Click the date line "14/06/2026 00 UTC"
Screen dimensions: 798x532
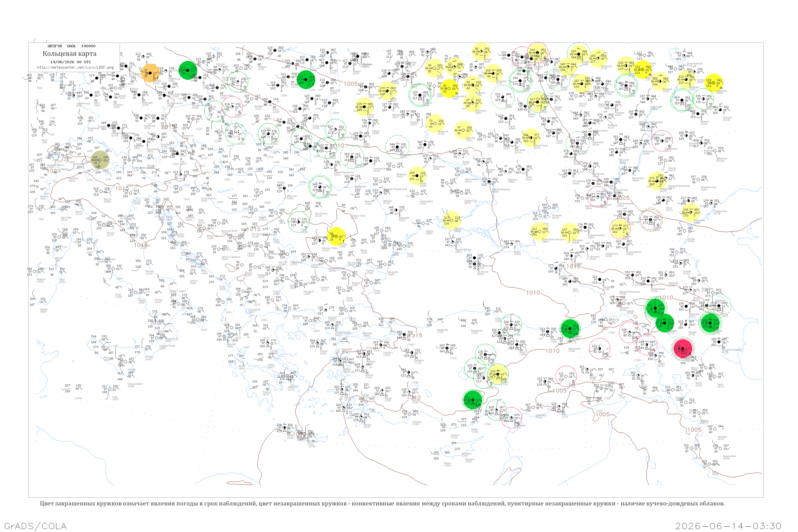[70, 62]
